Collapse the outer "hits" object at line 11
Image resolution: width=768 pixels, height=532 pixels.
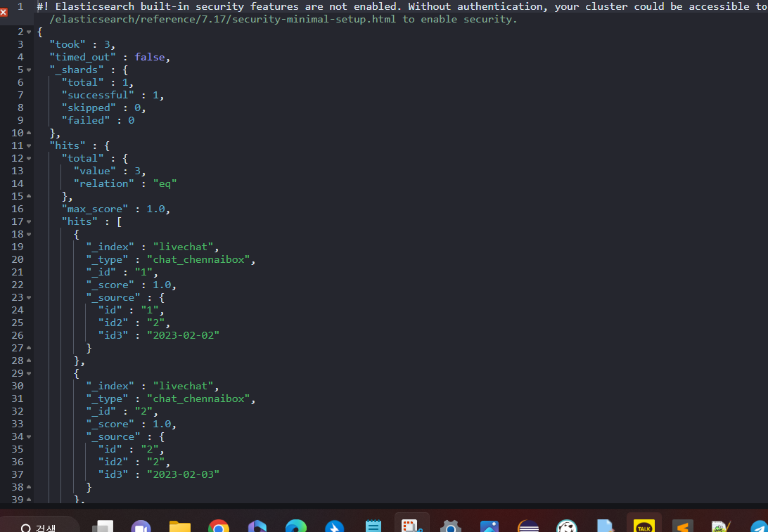pyautogui.click(x=28, y=146)
